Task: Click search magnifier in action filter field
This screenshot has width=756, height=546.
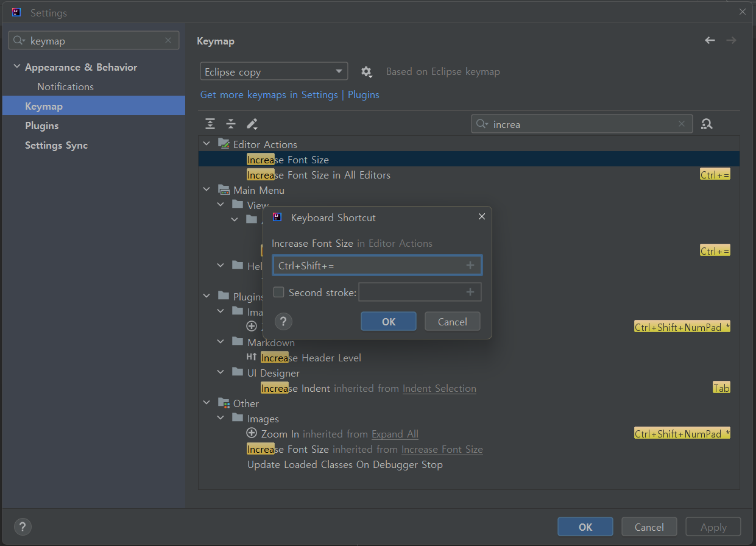Action: coord(482,124)
